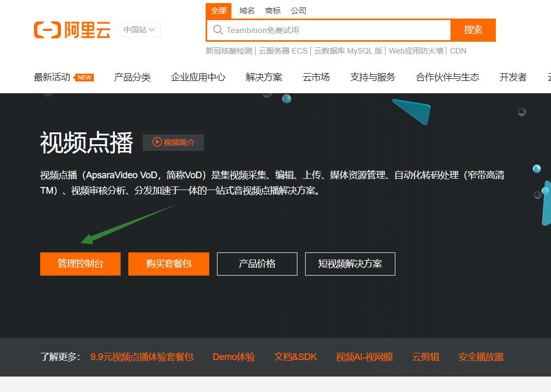Open the 解决方案 menu

(x=264, y=77)
